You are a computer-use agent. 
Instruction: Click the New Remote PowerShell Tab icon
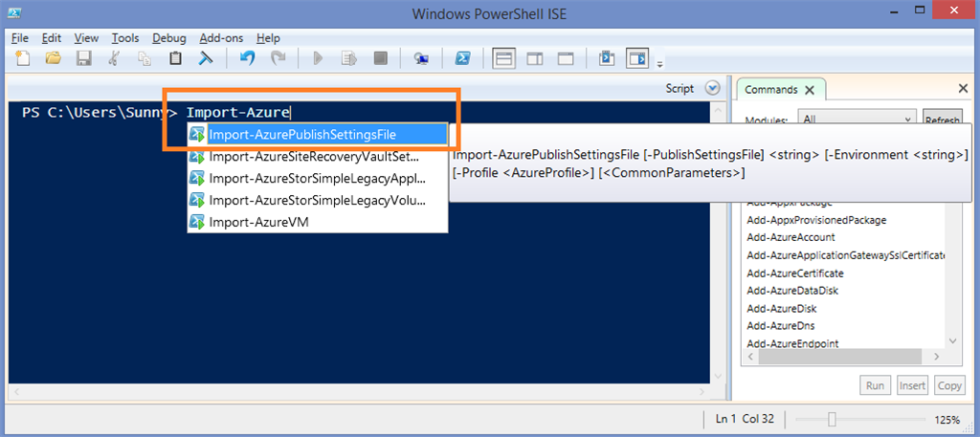pyautogui.click(x=421, y=58)
